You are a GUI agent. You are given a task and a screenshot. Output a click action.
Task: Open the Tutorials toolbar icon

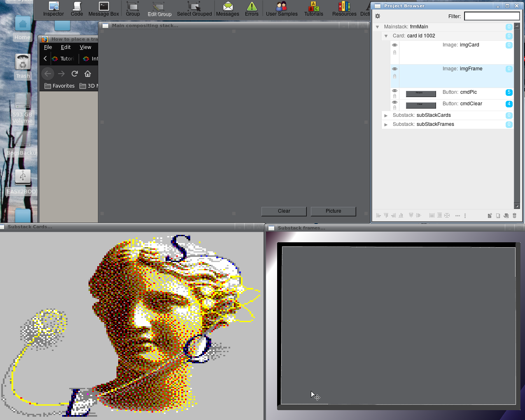(313, 9)
